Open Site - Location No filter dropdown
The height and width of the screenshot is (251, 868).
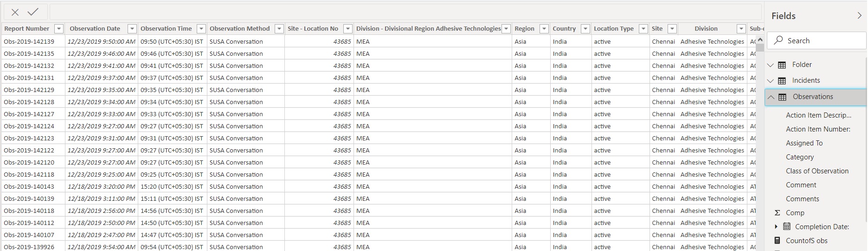[348, 29]
